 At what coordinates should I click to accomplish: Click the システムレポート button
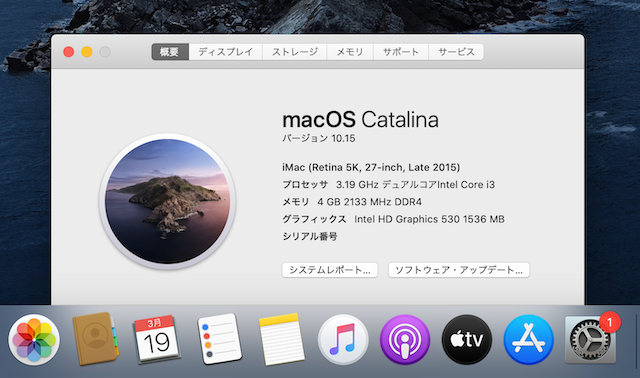pos(330,270)
